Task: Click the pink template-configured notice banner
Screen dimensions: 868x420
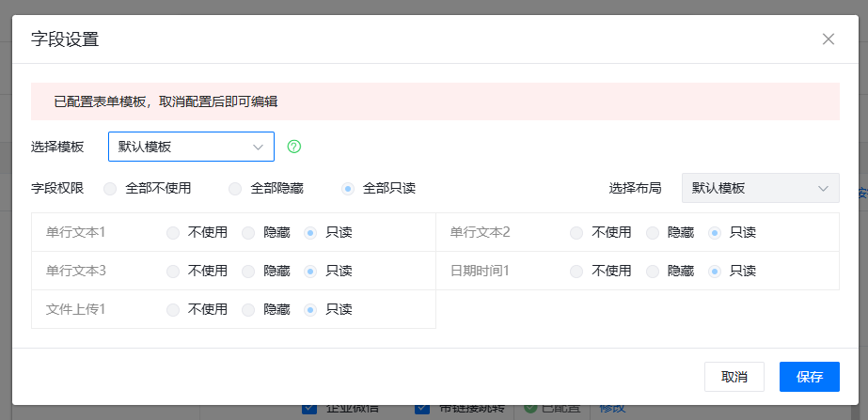Action: click(434, 101)
